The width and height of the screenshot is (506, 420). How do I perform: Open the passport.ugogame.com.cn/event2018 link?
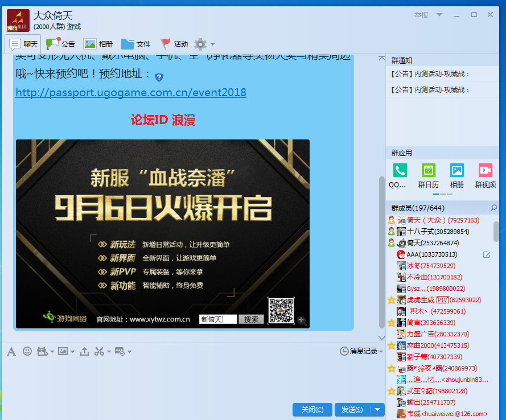pyautogui.click(x=131, y=93)
